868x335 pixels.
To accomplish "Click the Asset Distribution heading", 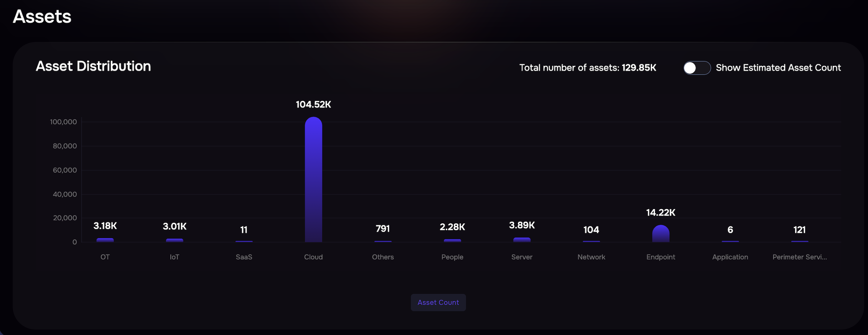I will point(93,66).
